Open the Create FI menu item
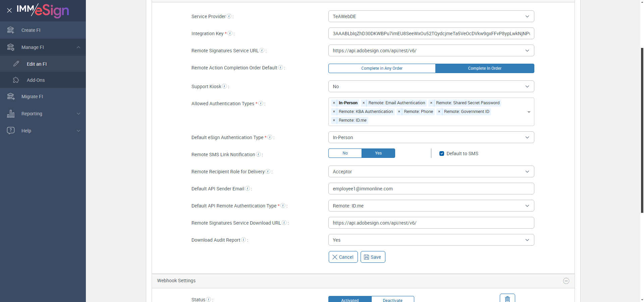 31,30
